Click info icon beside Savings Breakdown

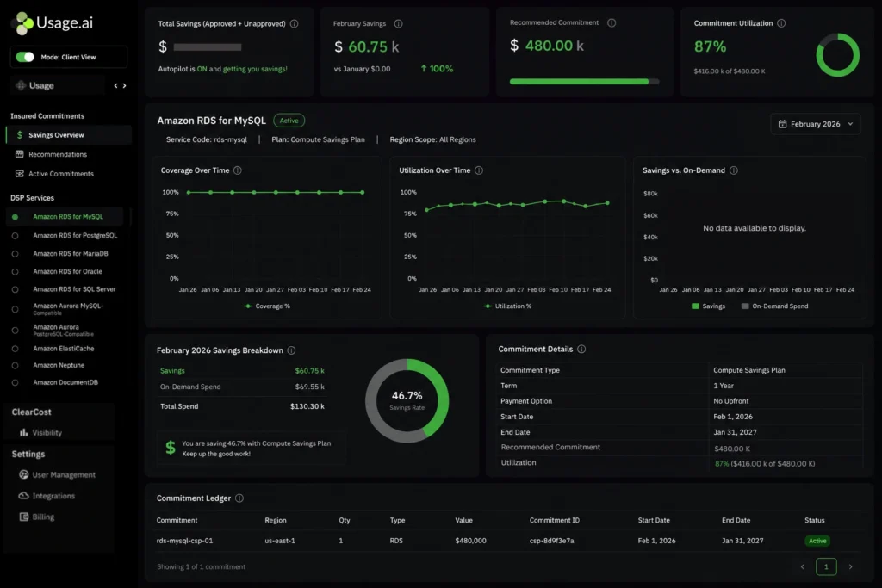point(291,350)
